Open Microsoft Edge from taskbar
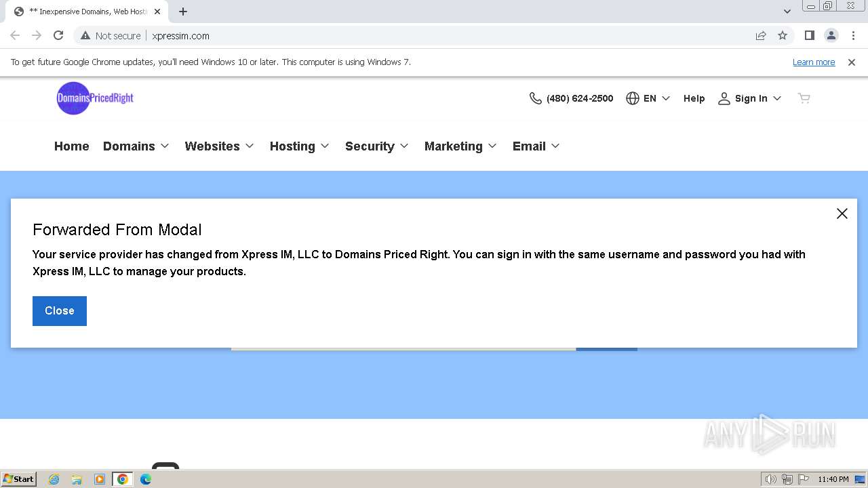Viewport: 868px width, 488px height. [x=146, y=479]
